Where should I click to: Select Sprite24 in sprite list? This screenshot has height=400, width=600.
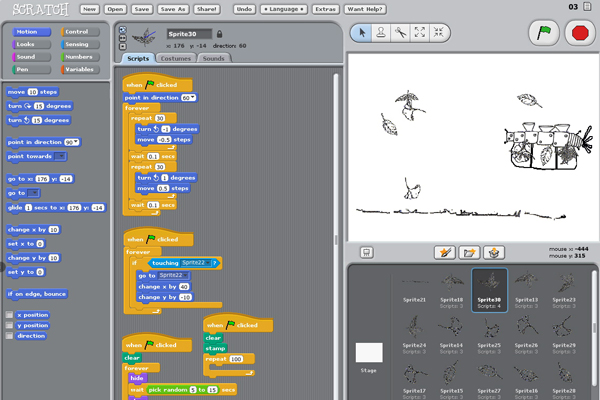point(414,335)
